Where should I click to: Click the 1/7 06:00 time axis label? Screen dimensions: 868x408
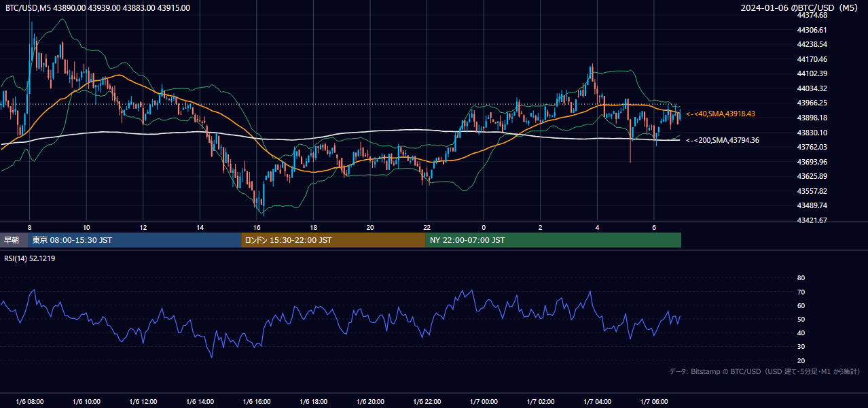click(654, 402)
